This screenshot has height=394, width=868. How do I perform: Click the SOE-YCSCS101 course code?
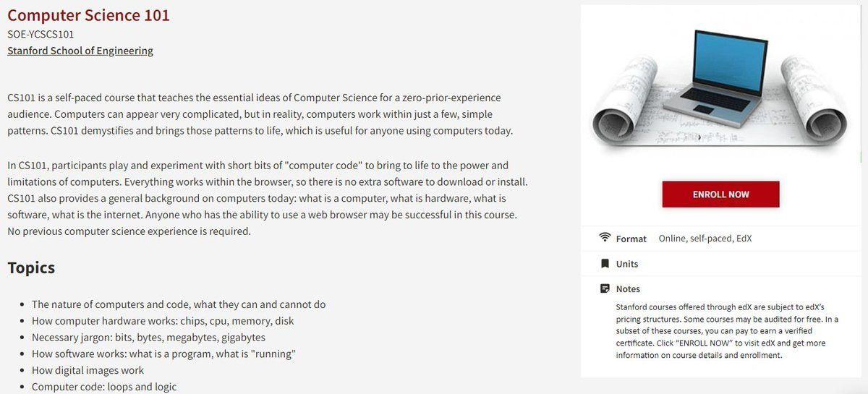(x=41, y=34)
